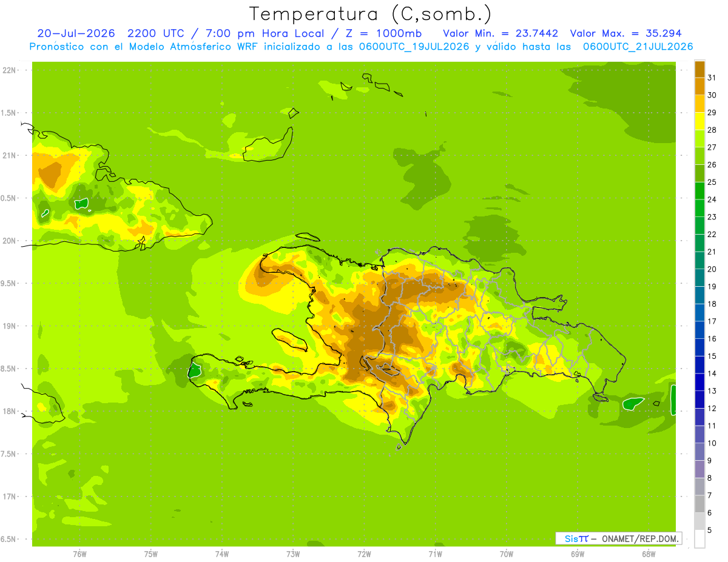Click the "71W" longitude axis label
The image size is (728, 562).
435,554
